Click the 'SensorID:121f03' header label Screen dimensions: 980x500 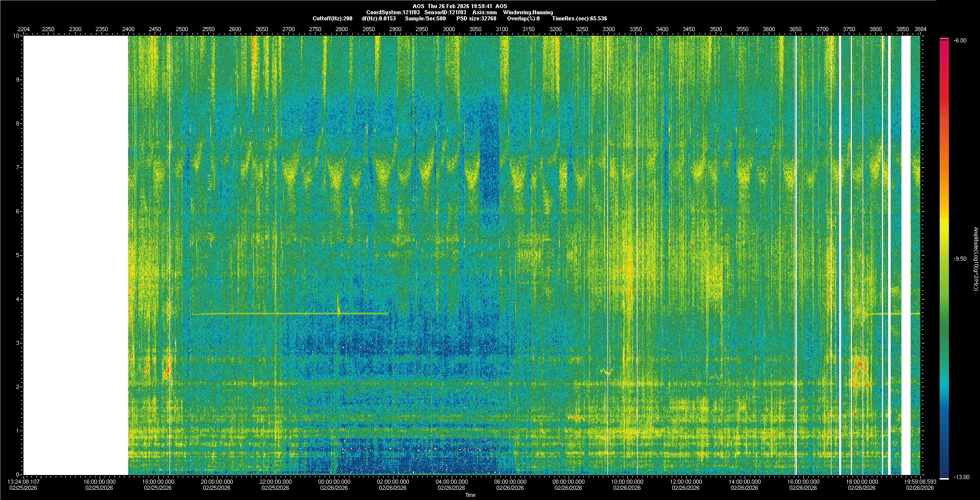coord(445,12)
